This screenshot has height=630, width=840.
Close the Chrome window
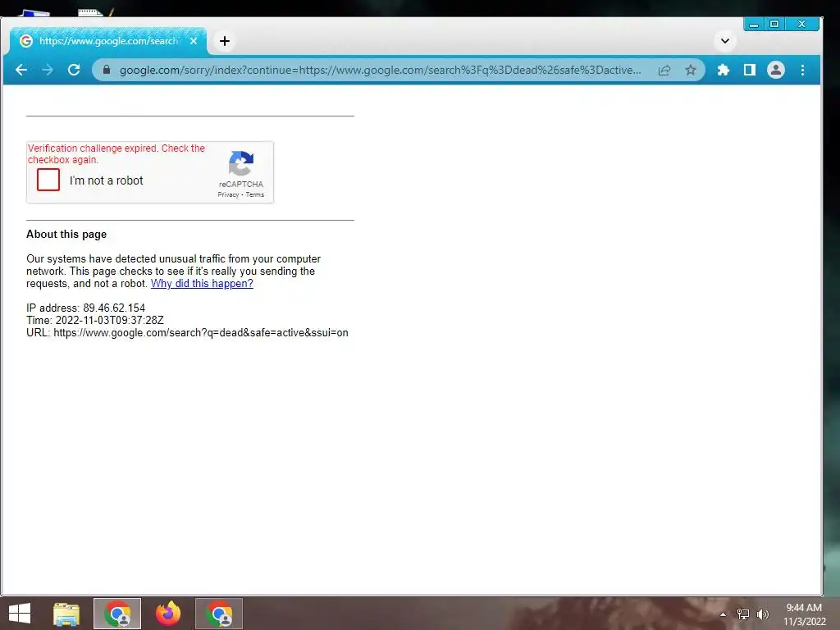pos(802,24)
